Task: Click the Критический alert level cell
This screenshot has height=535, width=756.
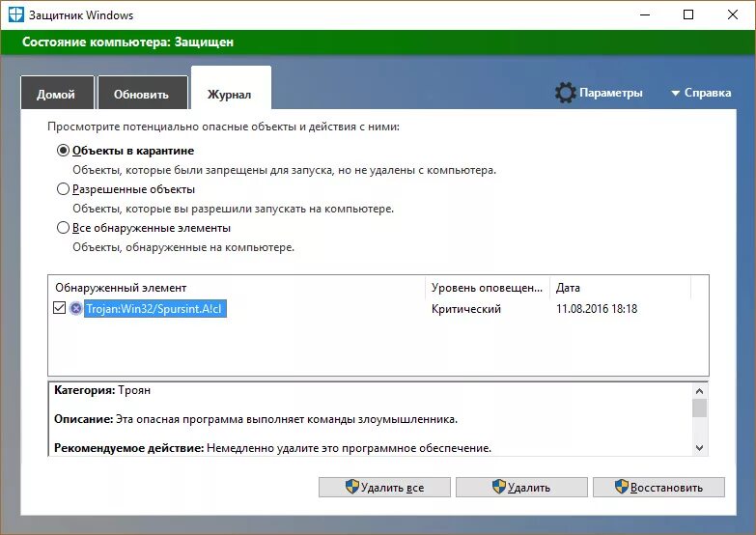Action: (x=465, y=309)
